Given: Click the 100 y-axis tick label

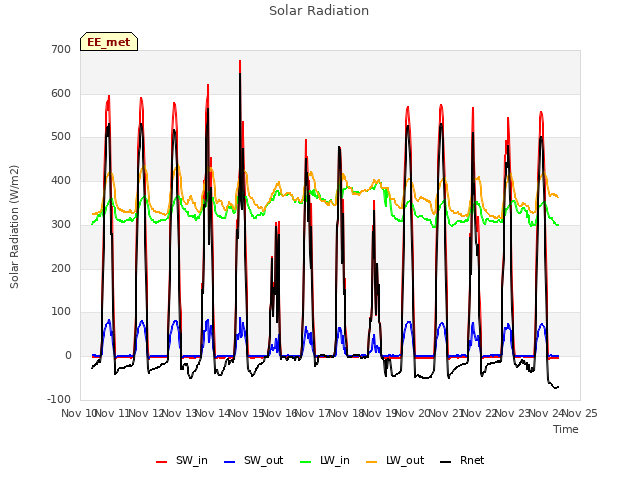Looking at the screenshot, I should pyautogui.click(x=61, y=312).
